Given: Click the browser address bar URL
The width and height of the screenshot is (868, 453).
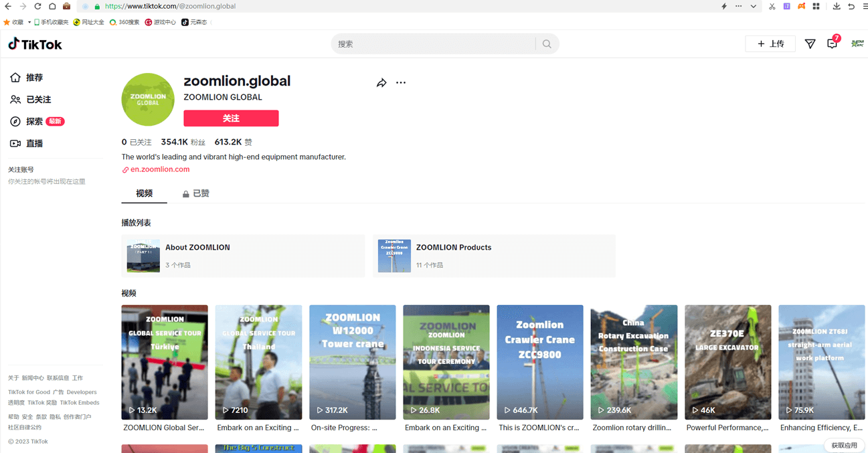Looking at the screenshot, I should pyautogui.click(x=171, y=6).
